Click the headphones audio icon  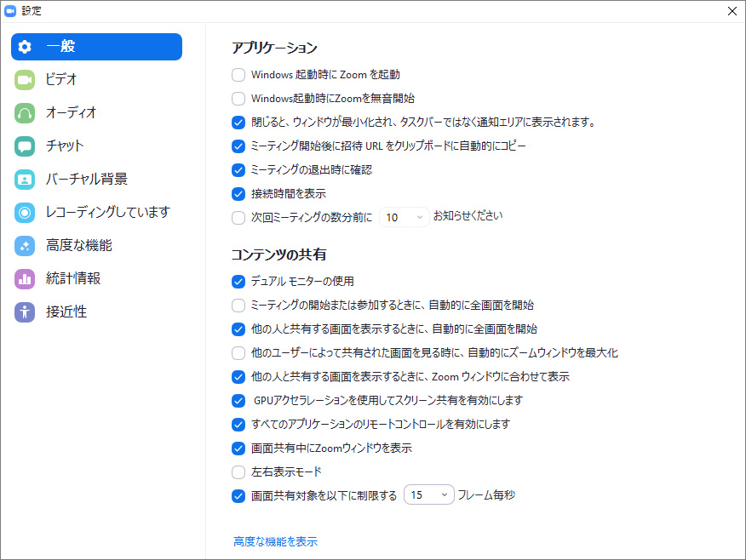25,113
